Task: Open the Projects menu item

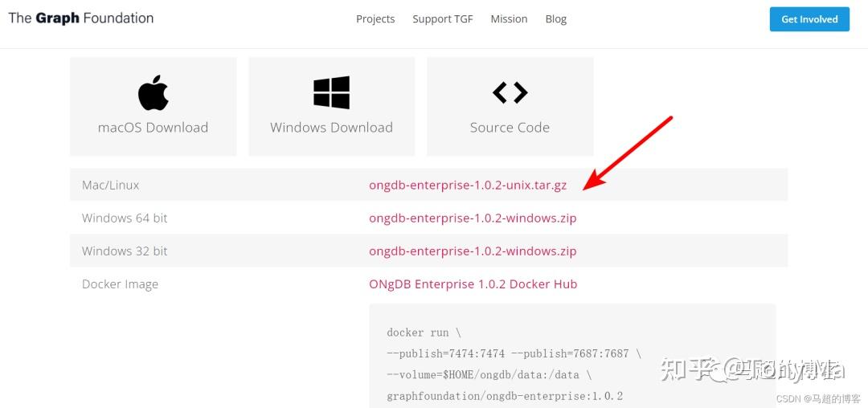Action: [x=375, y=19]
